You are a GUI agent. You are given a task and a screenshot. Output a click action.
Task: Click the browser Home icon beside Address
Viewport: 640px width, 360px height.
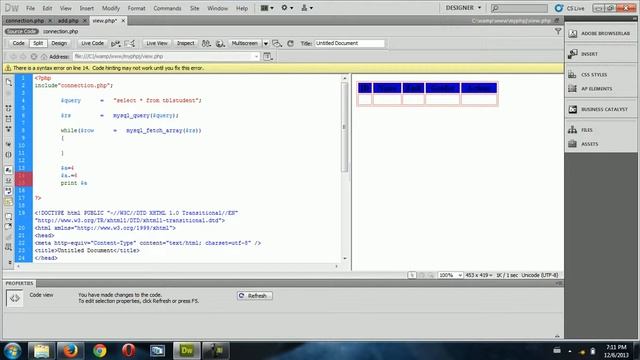coord(44,57)
